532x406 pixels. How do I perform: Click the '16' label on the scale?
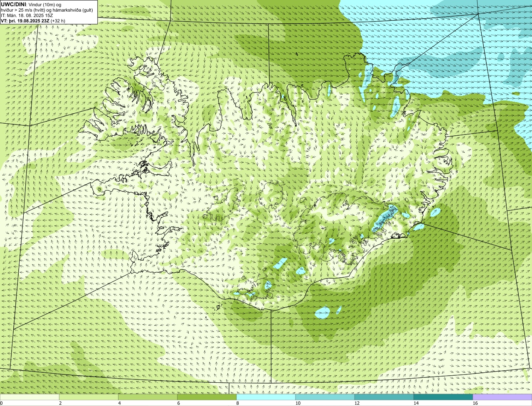(475, 403)
